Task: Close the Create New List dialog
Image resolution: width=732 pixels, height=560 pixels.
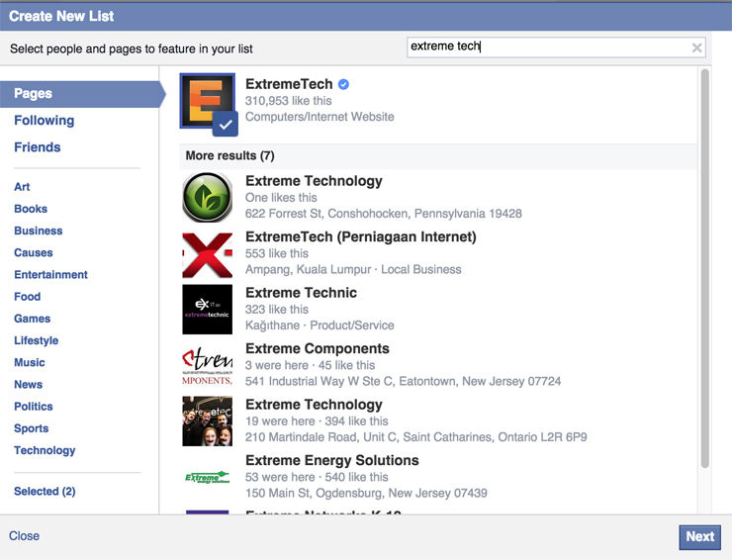Action: pos(25,536)
